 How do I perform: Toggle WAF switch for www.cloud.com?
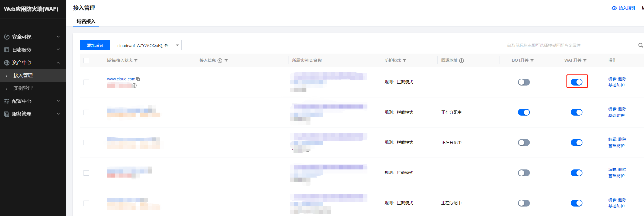(x=576, y=82)
